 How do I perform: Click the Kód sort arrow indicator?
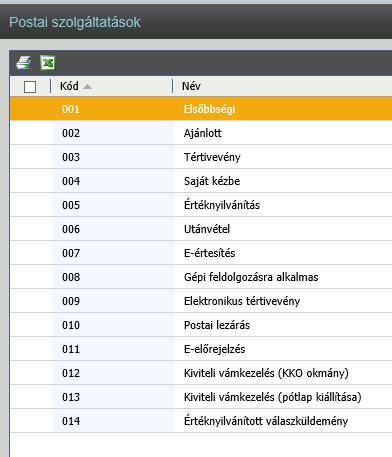click(x=87, y=87)
